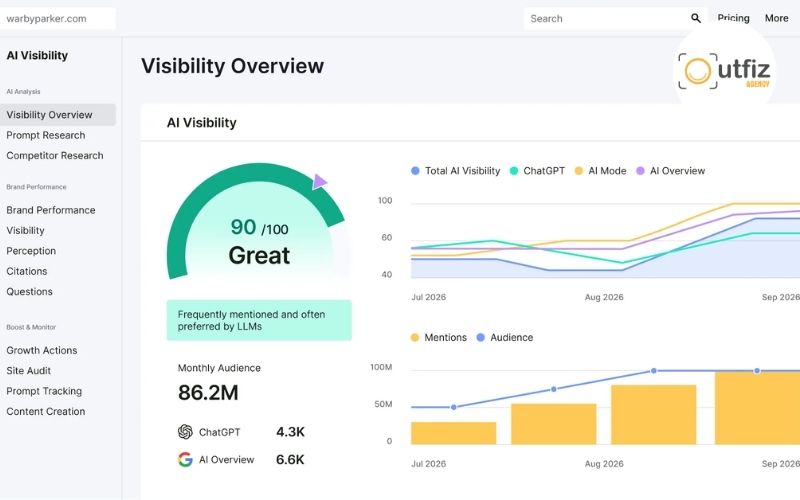Open the Pricing page
The width and height of the screenshot is (800, 500).
point(733,18)
